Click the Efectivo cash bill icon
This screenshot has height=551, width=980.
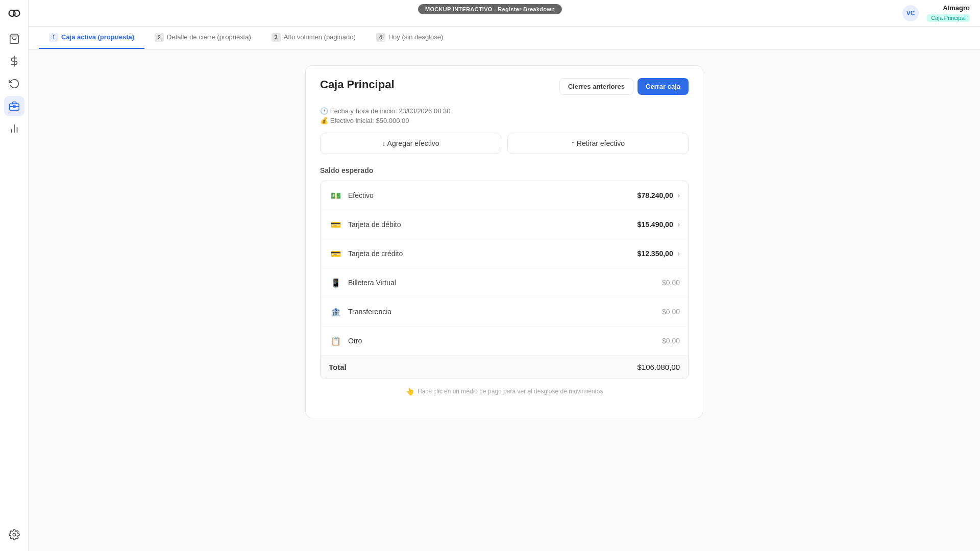[x=336, y=195]
